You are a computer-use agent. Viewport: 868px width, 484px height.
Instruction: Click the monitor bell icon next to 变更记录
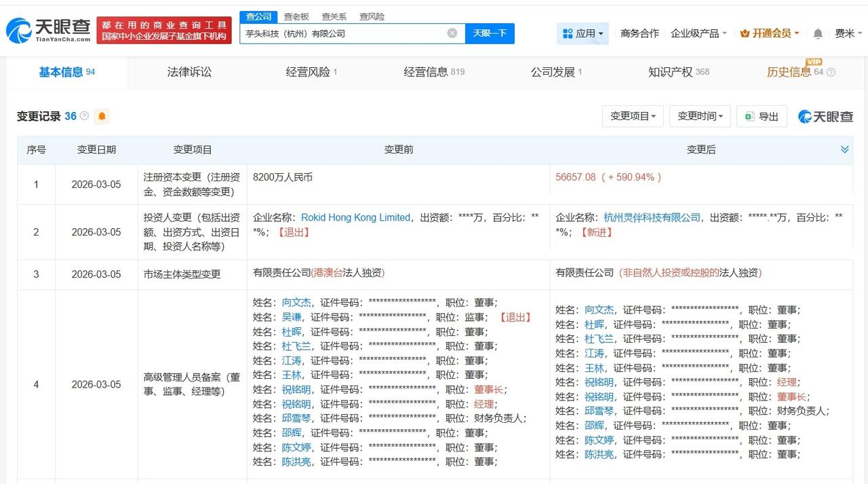[100, 116]
